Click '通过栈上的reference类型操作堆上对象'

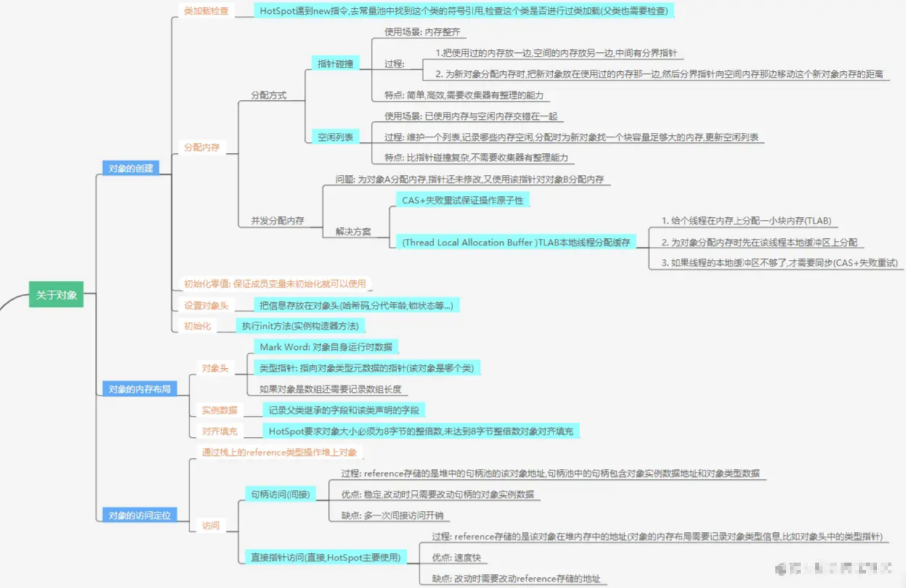point(279,452)
